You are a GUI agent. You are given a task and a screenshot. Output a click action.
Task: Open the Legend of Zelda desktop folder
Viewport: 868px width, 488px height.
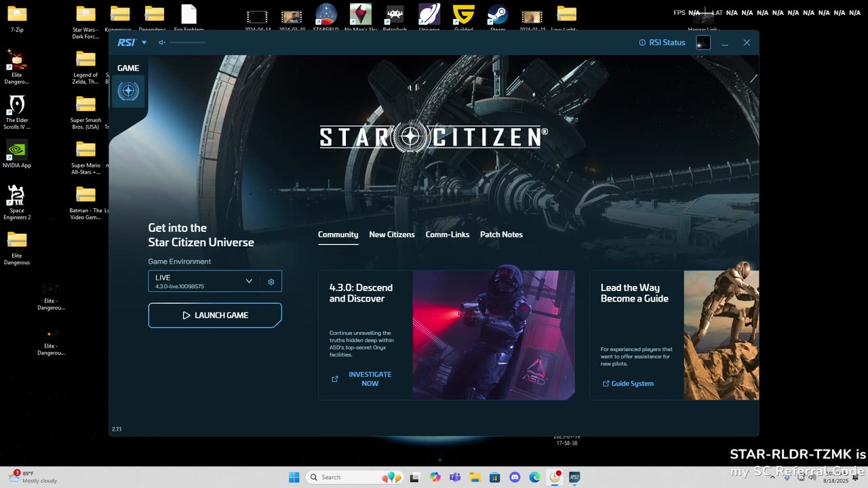tap(85, 66)
